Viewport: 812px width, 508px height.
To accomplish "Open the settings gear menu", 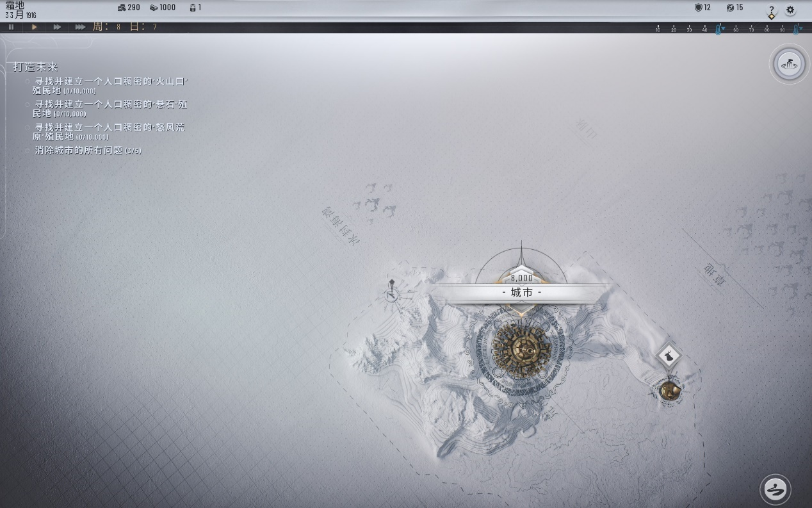I will (x=790, y=10).
